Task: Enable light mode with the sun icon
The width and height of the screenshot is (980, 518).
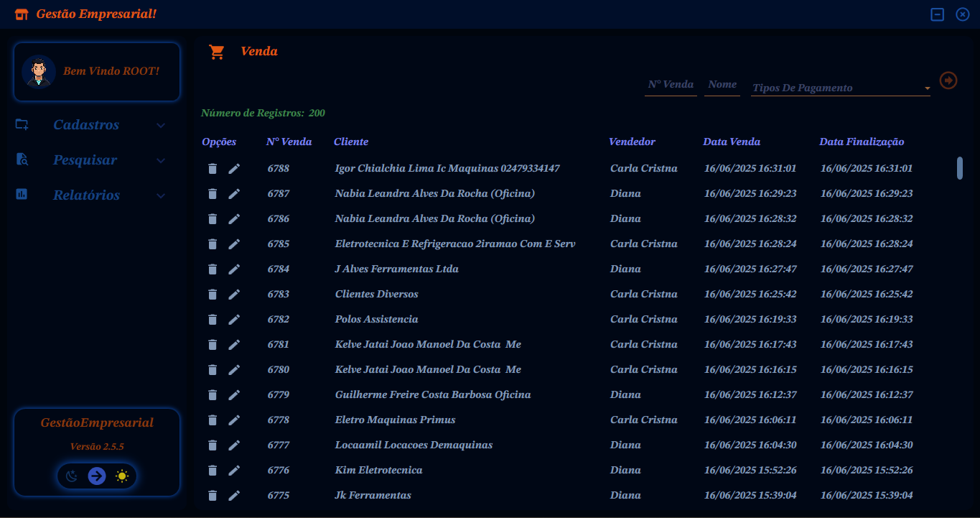Action: pyautogui.click(x=121, y=476)
